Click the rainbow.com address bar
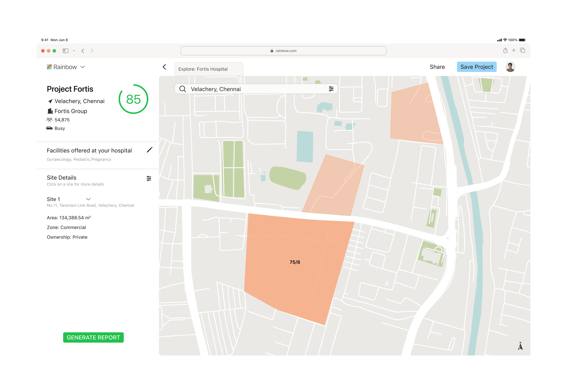This screenshot has width=567, height=392. coord(283,51)
